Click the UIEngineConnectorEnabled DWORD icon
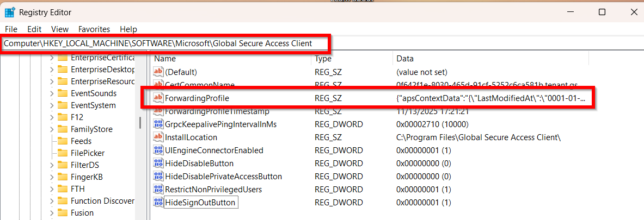644x220 pixels. point(158,150)
